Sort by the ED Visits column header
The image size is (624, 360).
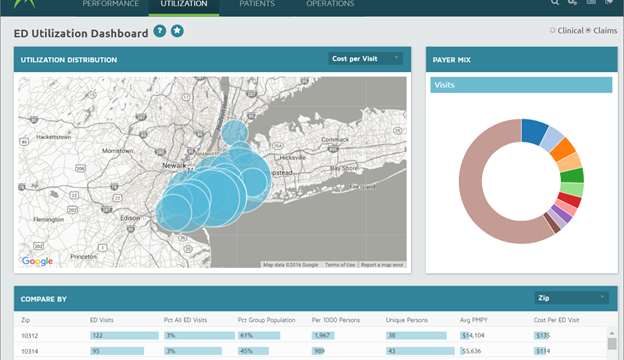(101, 320)
